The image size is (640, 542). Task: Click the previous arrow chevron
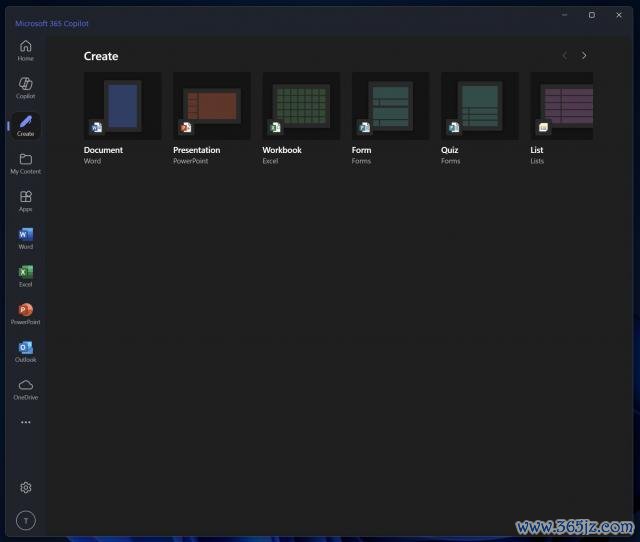tap(564, 56)
